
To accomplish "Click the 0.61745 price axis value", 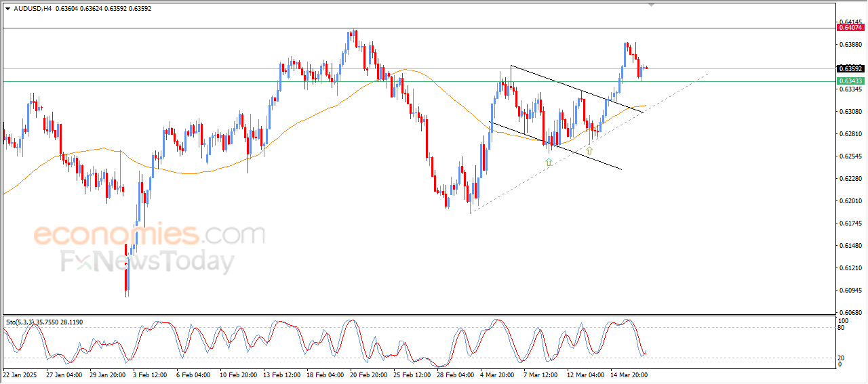I will (850, 223).
